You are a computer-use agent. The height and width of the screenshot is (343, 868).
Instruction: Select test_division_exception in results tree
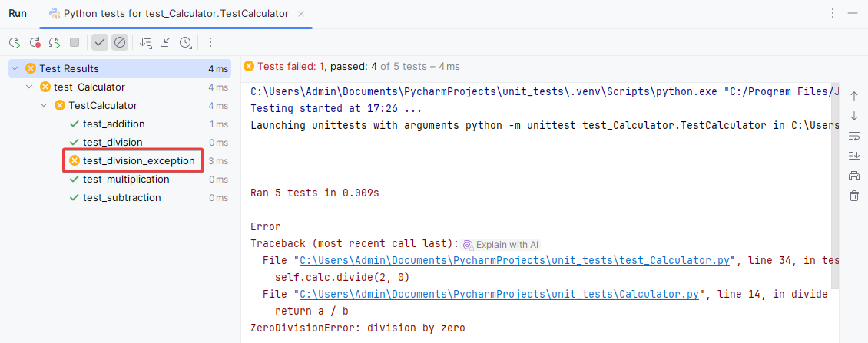tap(138, 161)
